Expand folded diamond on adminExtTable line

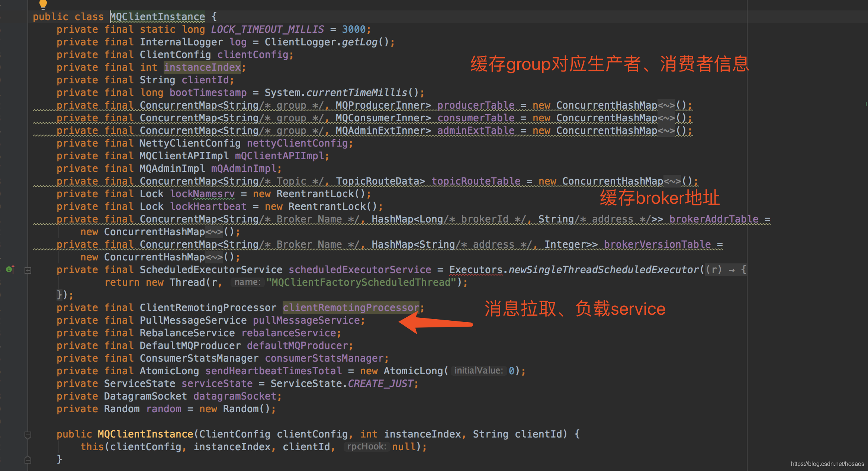(666, 131)
